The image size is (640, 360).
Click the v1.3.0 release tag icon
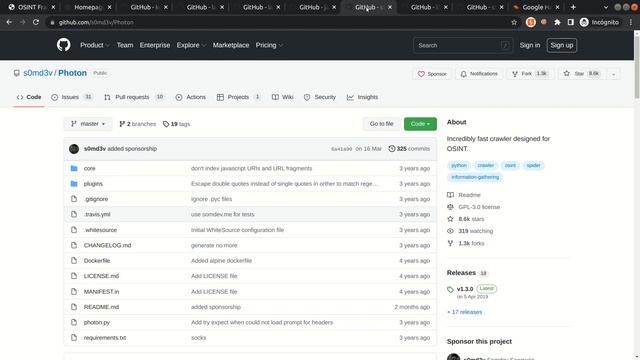[450, 289]
